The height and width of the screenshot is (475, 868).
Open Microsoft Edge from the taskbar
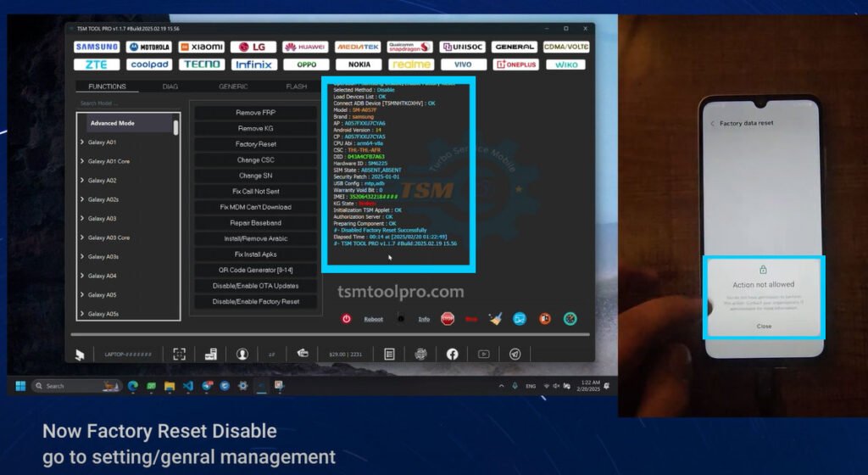[133, 386]
